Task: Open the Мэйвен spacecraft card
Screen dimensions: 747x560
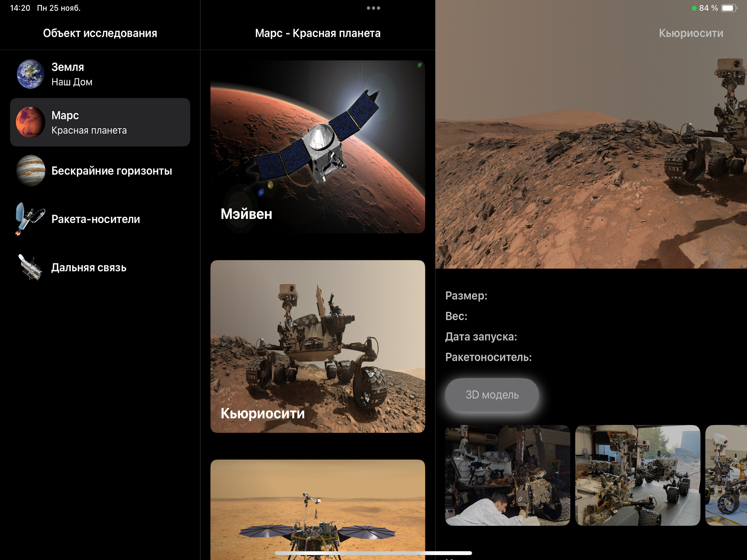Action: point(318,147)
